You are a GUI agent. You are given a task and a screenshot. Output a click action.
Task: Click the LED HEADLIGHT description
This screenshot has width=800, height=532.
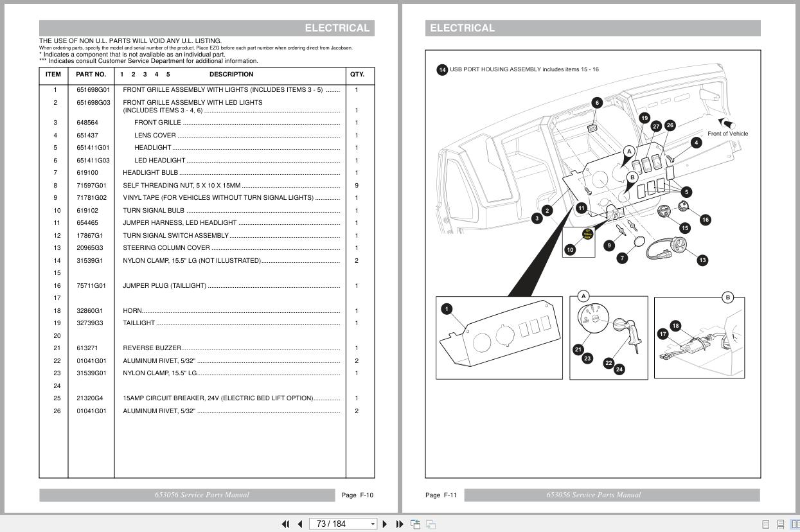click(x=160, y=161)
